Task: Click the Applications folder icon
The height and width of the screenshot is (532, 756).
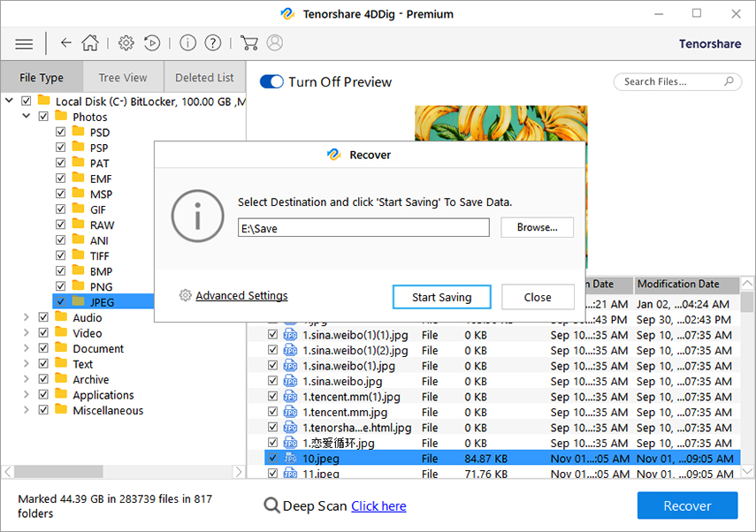Action: pos(61,394)
